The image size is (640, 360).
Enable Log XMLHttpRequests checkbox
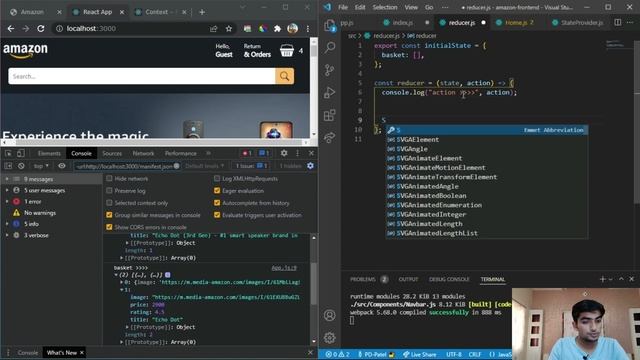(x=217, y=178)
